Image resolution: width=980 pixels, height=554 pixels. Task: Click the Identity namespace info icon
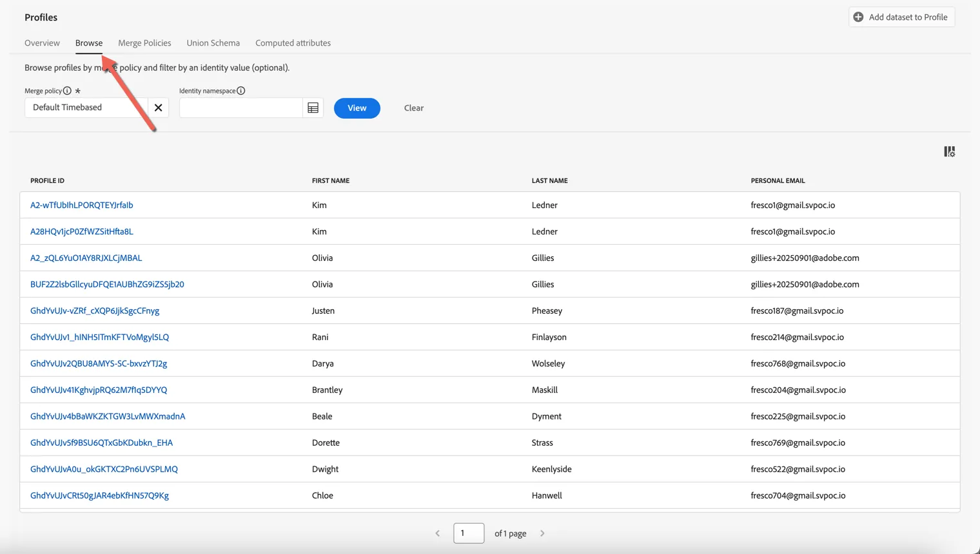click(241, 91)
